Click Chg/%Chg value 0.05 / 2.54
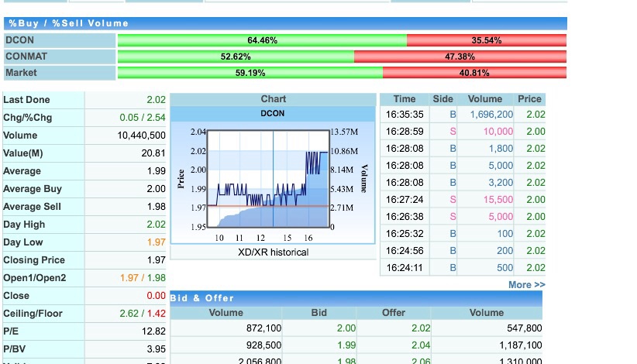Image resolution: width=637 pixels, height=364 pixels. click(142, 118)
